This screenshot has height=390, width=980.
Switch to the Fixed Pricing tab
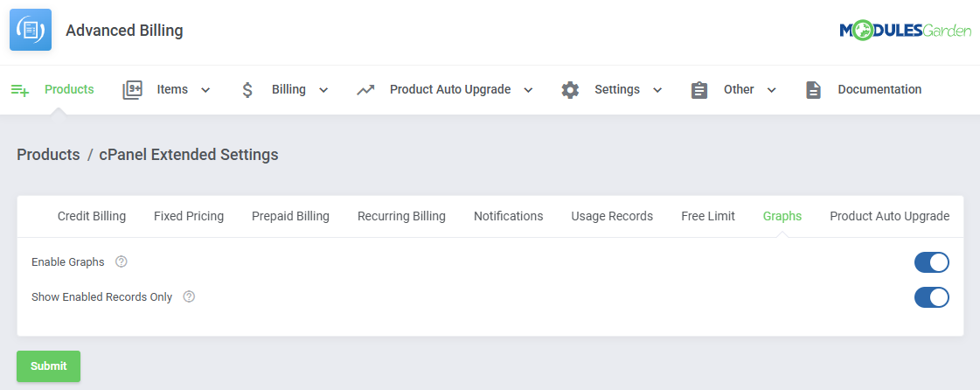pyautogui.click(x=189, y=216)
